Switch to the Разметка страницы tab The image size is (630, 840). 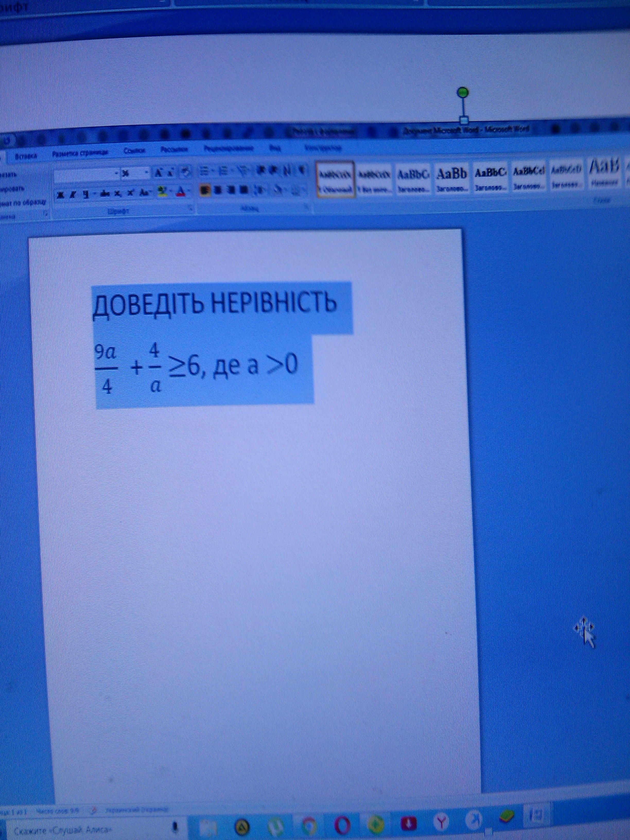[81, 153]
